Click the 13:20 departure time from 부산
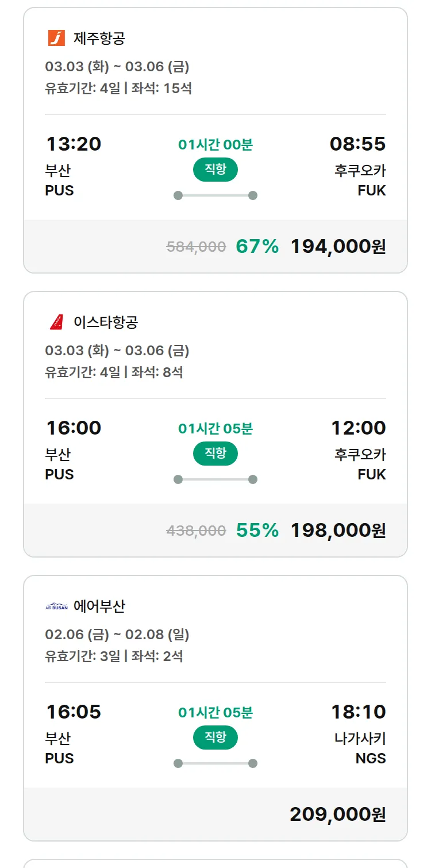This screenshot has width=431, height=868. (x=74, y=144)
